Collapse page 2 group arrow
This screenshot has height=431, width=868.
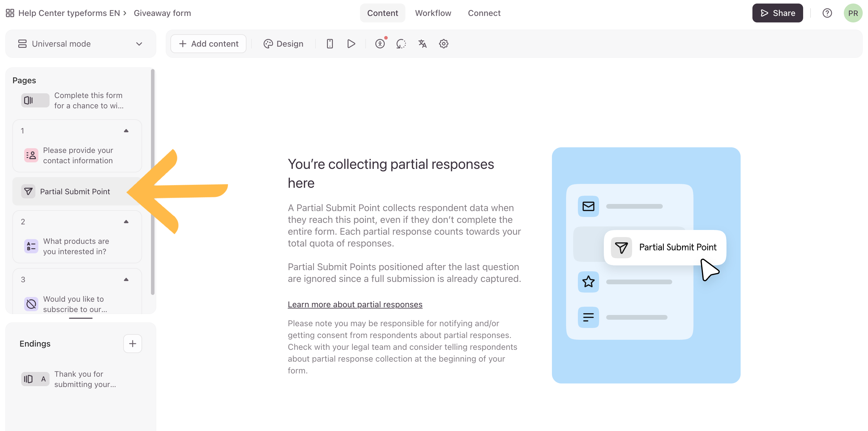click(x=126, y=222)
